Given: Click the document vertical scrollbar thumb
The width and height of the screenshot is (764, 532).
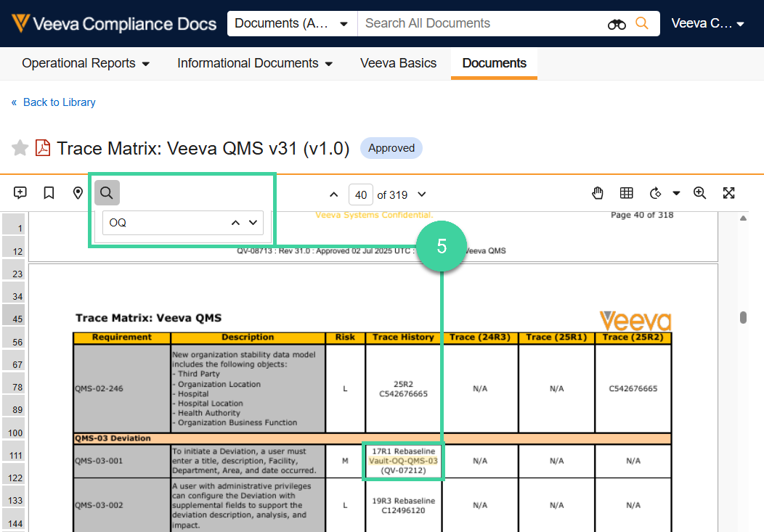Looking at the screenshot, I should [x=743, y=317].
